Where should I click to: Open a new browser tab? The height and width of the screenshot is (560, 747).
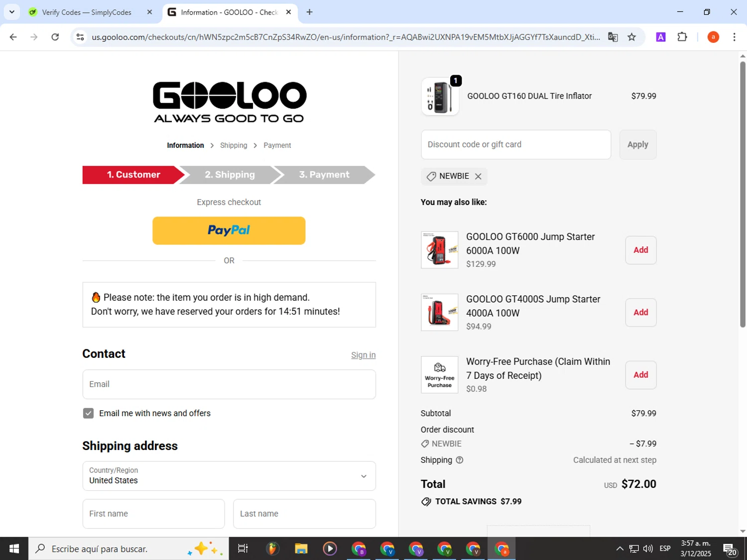click(x=309, y=12)
